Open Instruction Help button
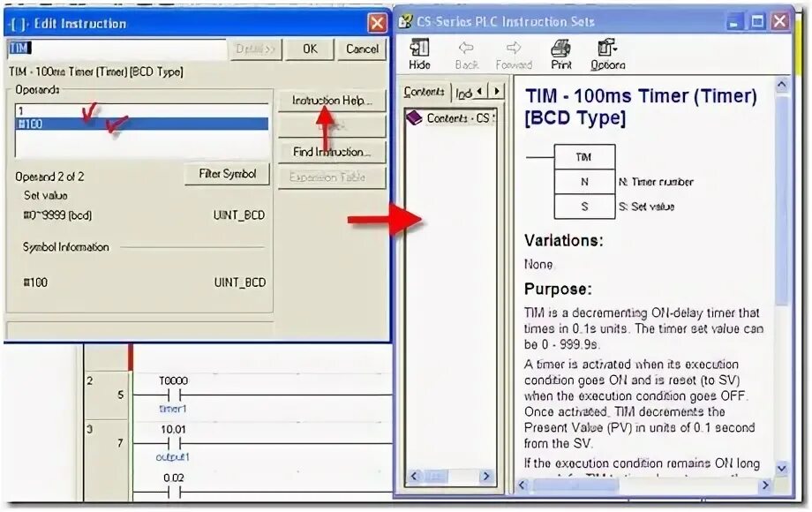This screenshot has width=812, height=512. pyautogui.click(x=332, y=101)
